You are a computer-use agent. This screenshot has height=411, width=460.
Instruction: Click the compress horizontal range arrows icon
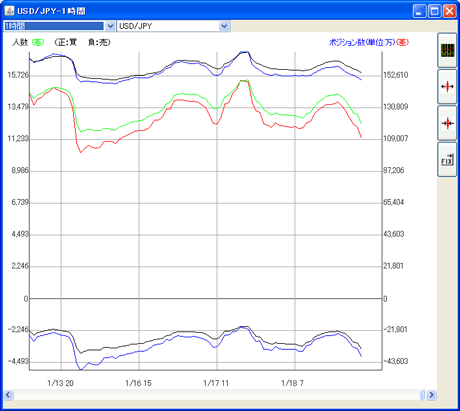coord(447,123)
